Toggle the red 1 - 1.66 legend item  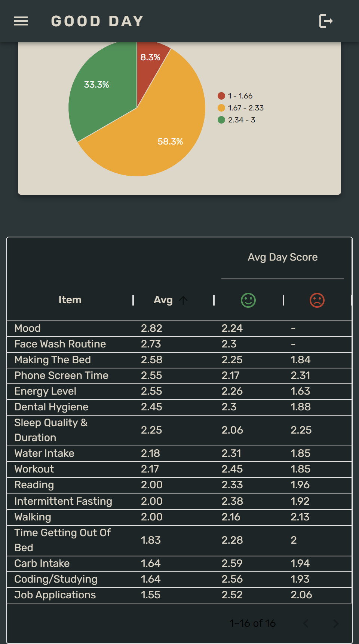coord(235,96)
